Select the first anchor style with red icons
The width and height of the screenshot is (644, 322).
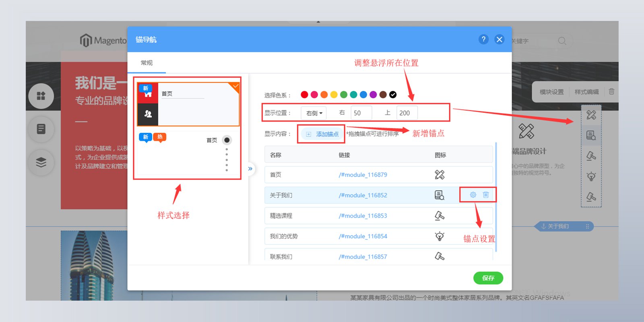point(188,104)
